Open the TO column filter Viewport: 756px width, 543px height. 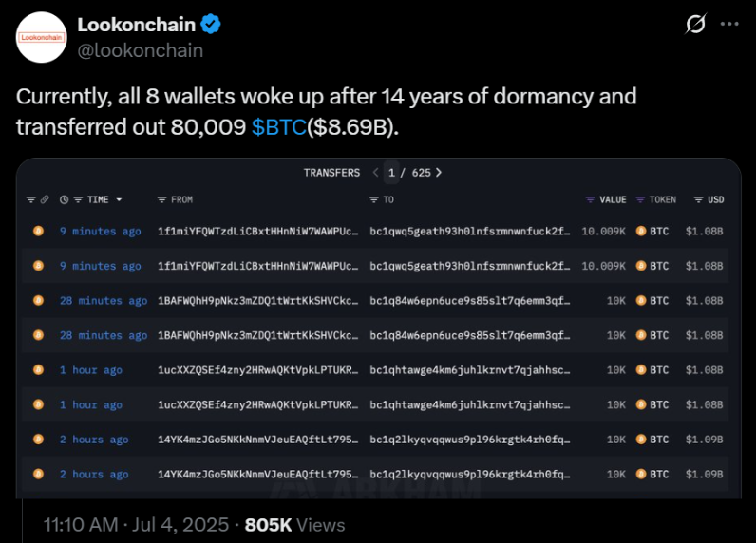click(373, 199)
